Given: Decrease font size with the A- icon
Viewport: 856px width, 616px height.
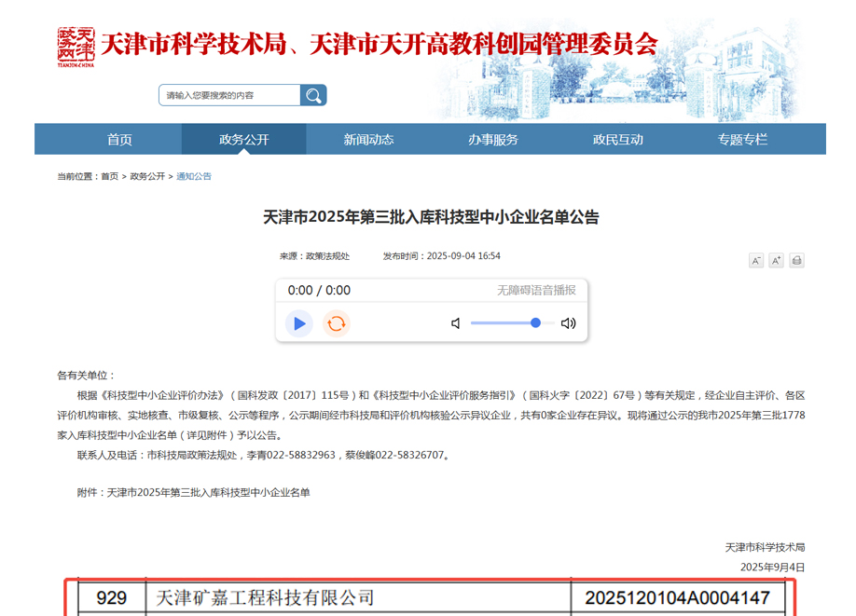Looking at the screenshot, I should click(756, 261).
